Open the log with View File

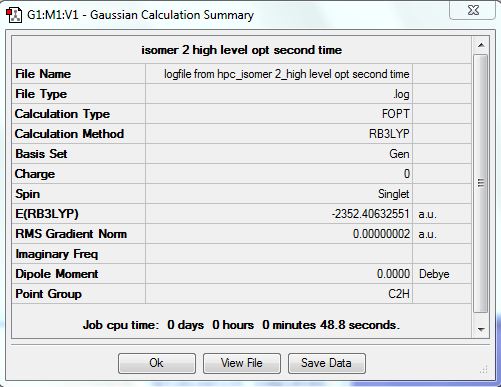click(x=242, y=363)
